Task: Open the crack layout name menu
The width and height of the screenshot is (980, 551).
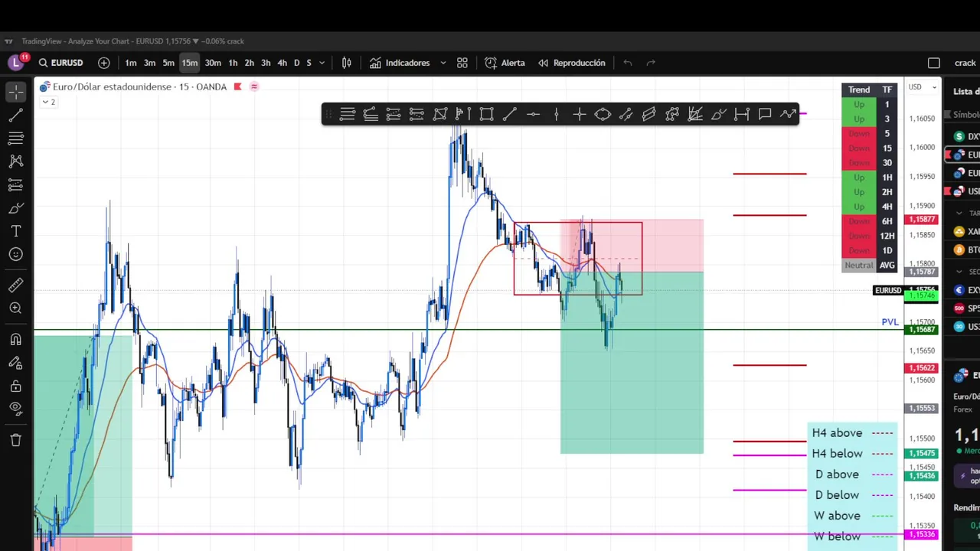Action: pyautogui.click(x=965, y=63)
